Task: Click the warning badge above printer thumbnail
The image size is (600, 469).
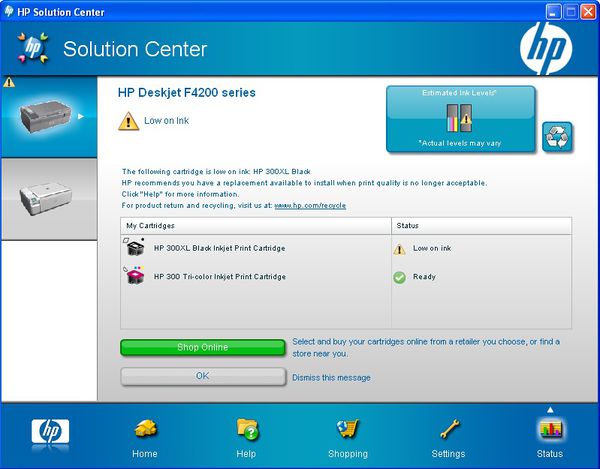Action: (9, 82)
